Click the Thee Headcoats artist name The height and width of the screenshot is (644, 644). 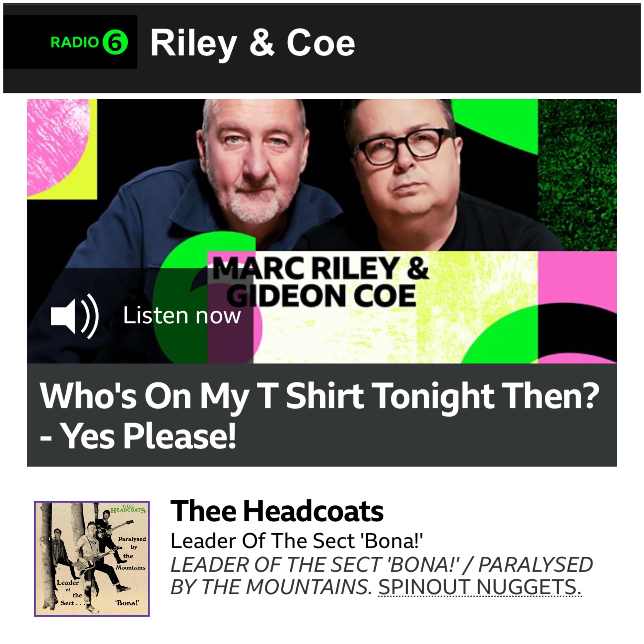pos(277,511)
